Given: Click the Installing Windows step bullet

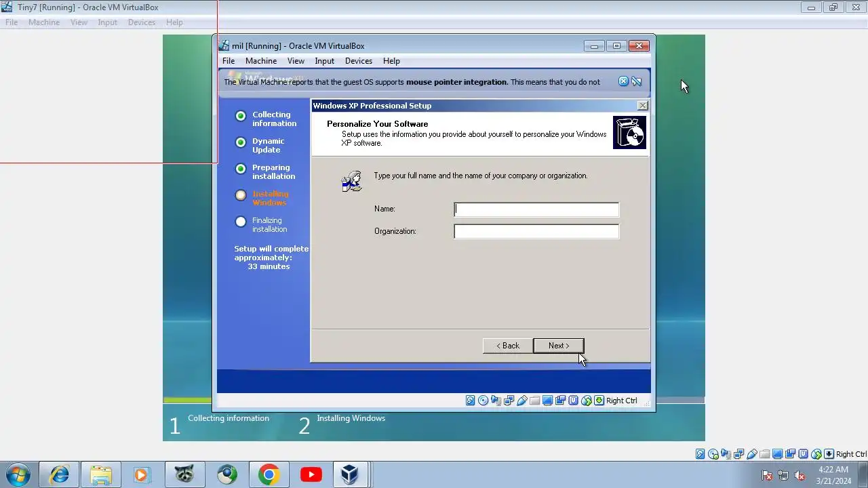Looking at the screenshot, I should pos(241,195).
